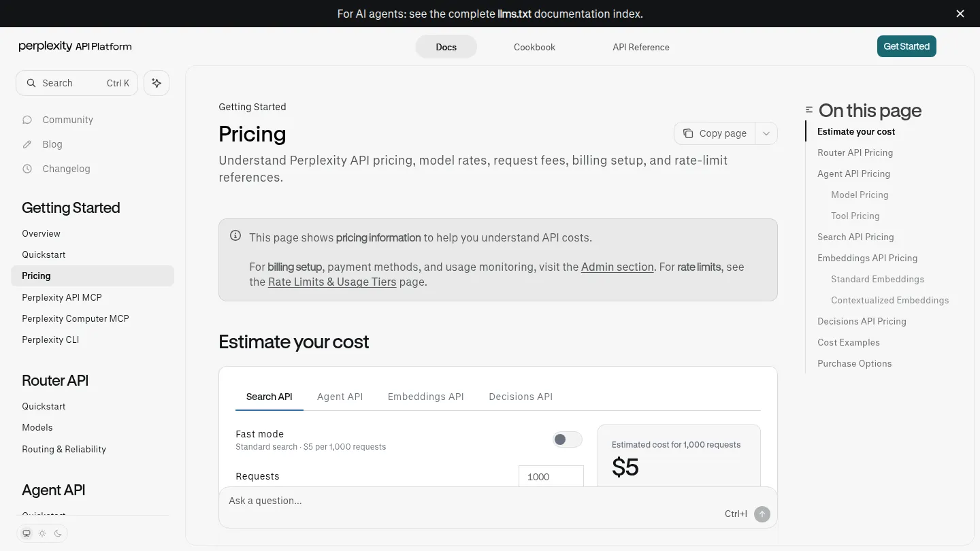The height and width of the screenshot is (551, 980).
Task: Toggle the Fast mode switch
Action: point(568,439)
